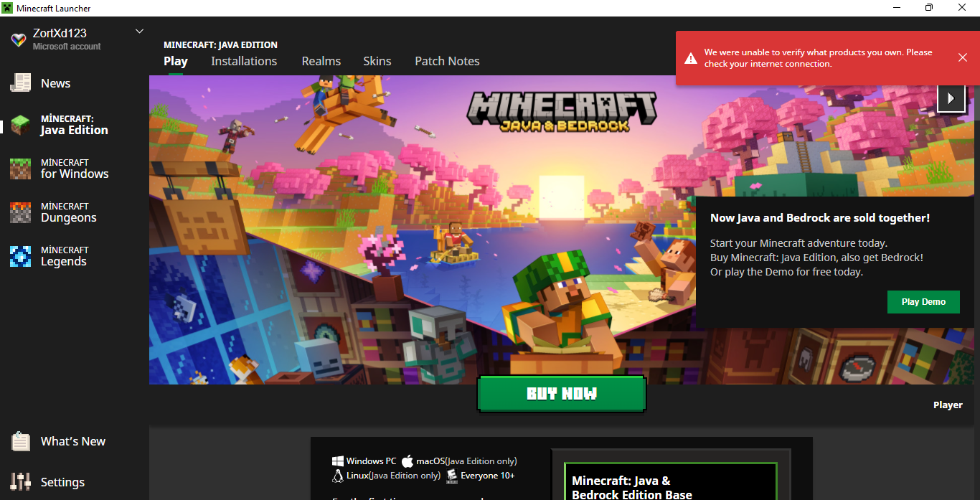980x500 pixels.
Task: Switch to the Installations tab
Action: point(244,61)
